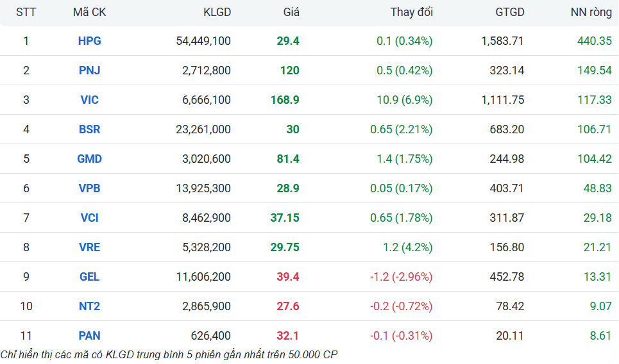Click HPG net foreign value 440.35
619x364 pixels.
595,41
